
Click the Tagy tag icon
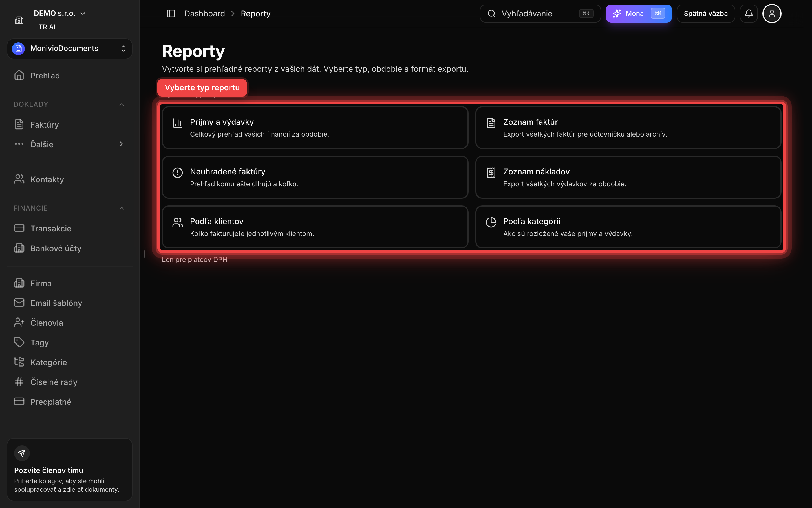19,342
